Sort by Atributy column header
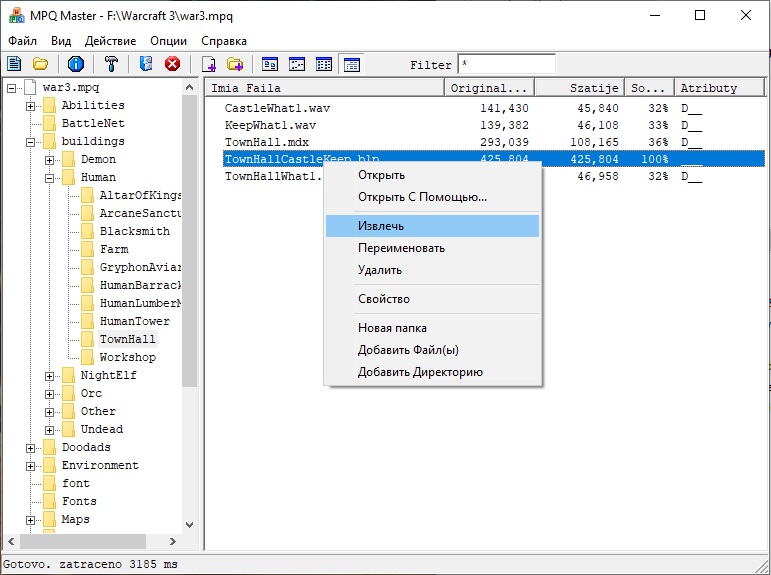771x575 pixels. coord(720,88)
